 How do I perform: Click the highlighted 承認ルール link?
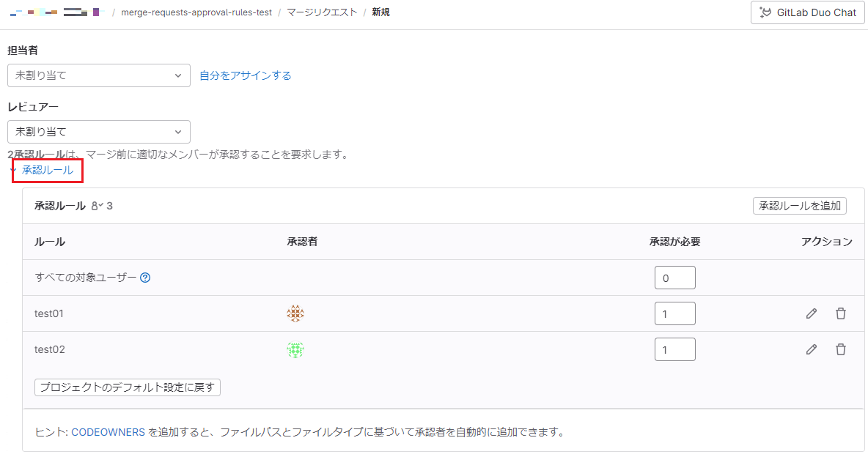click(47, 169)
